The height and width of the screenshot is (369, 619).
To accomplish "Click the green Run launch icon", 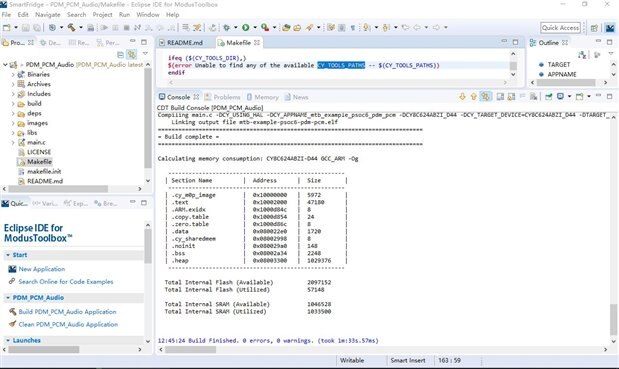I will pyautogui.click(x=246, y=28).
